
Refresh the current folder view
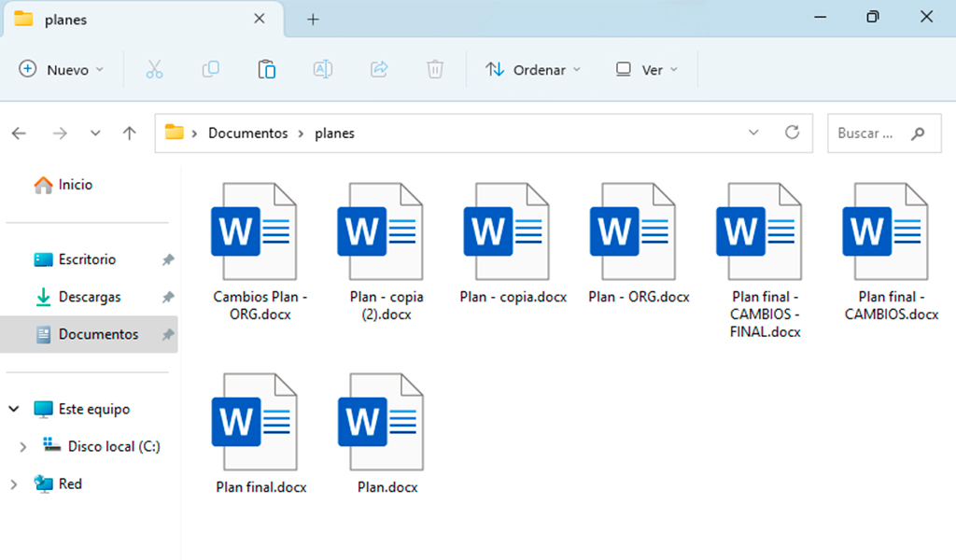point(792,133)
